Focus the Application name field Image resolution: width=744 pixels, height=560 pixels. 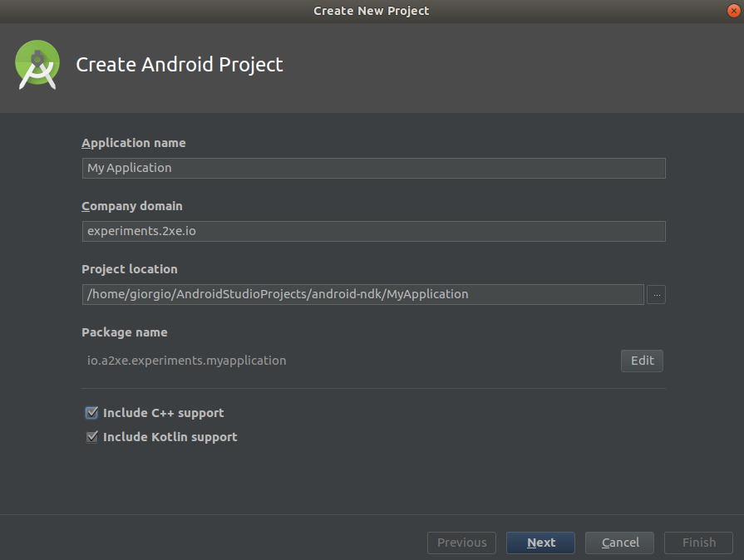click(374, 169)
